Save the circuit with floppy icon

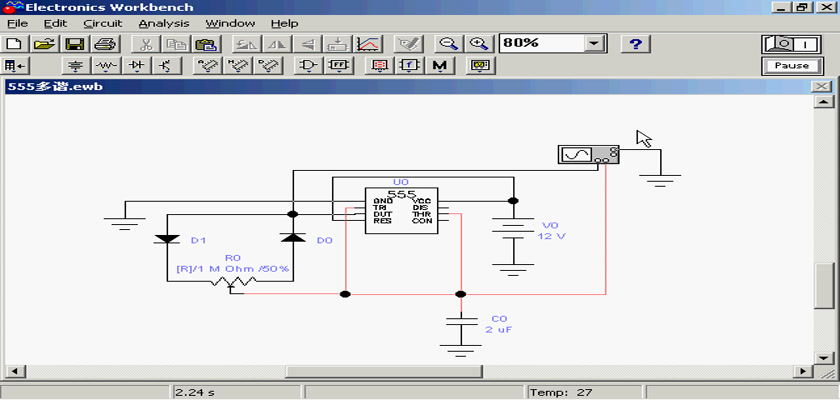coord(75,44)
